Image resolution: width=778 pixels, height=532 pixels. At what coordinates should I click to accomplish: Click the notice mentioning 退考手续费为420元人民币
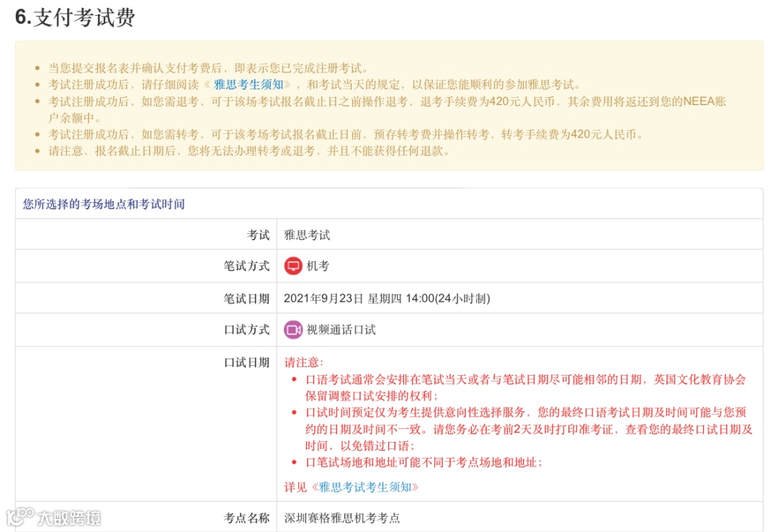pos(387,109)
